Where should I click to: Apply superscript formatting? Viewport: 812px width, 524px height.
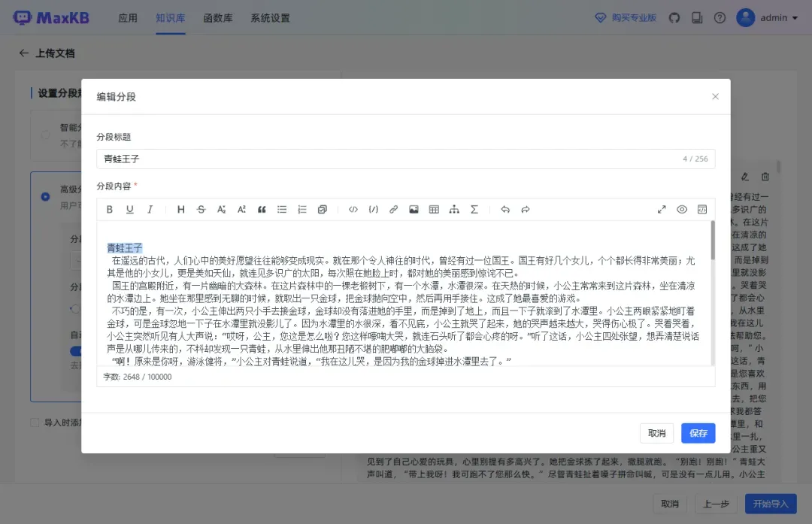(241, 209)
